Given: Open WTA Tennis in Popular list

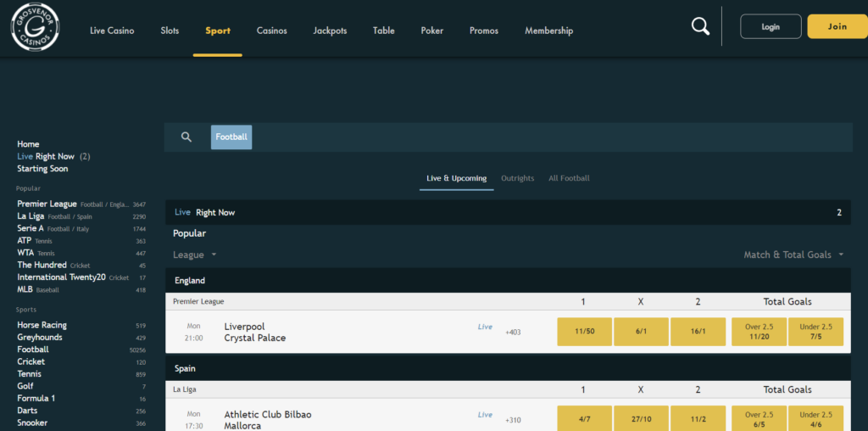Looking at the screenshot, I should [x=81, y=253].
